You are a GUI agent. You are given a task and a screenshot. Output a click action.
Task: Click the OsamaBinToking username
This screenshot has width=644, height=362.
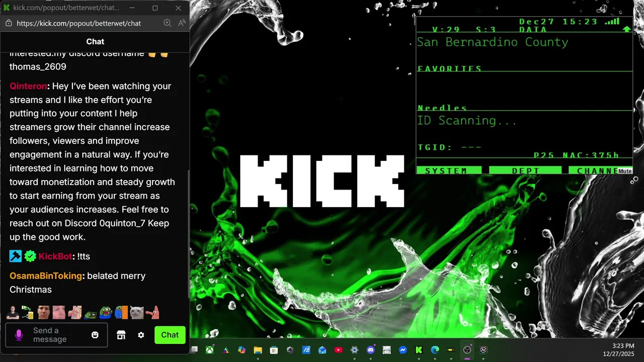click(x=46, y=276)
